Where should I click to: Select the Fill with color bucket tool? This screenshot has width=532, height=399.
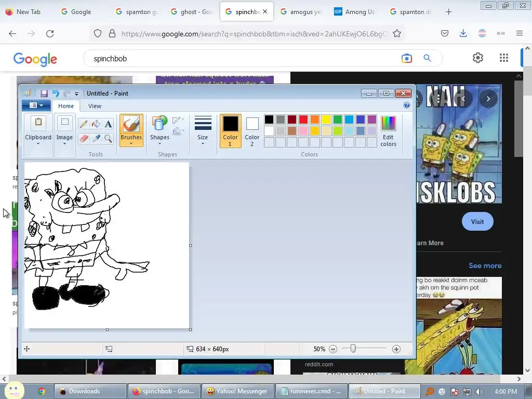point(96,124)
